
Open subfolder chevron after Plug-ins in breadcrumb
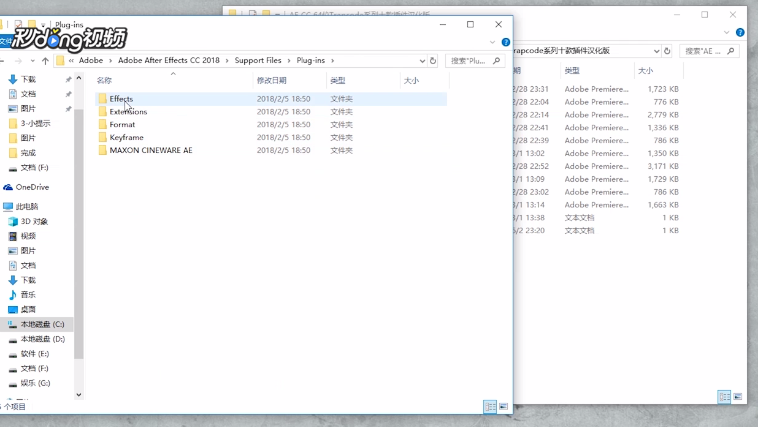coord(333,60)
